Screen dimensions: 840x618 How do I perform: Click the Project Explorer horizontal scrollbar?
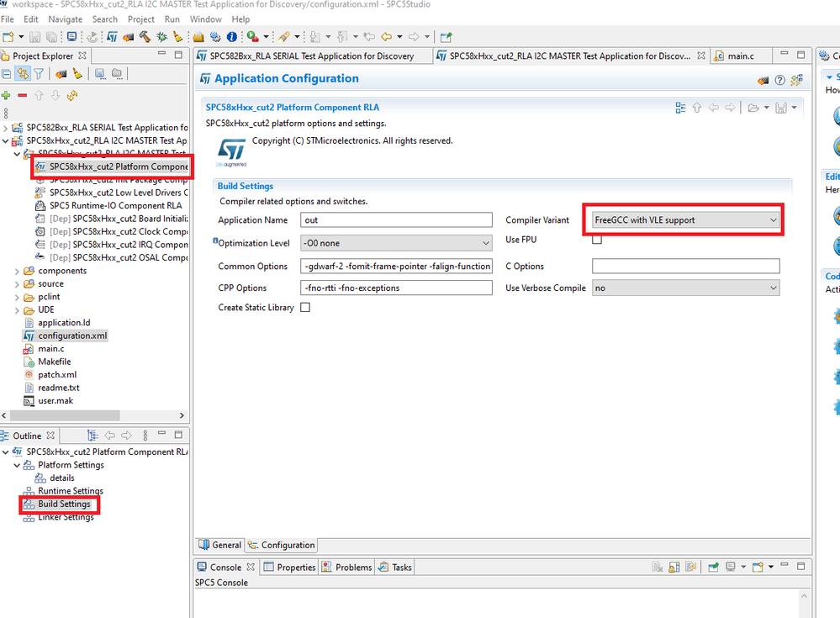click(65, 415)
